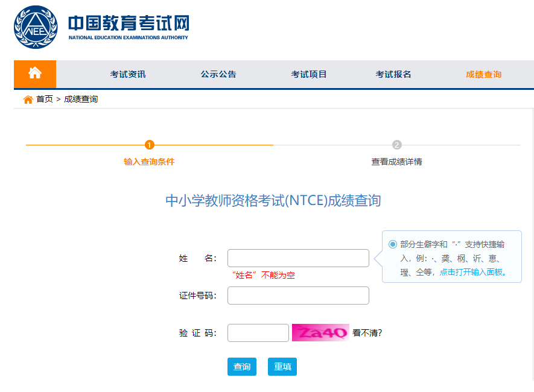
Task: Focus the 姓名 input field
Action: click(298, 258)
